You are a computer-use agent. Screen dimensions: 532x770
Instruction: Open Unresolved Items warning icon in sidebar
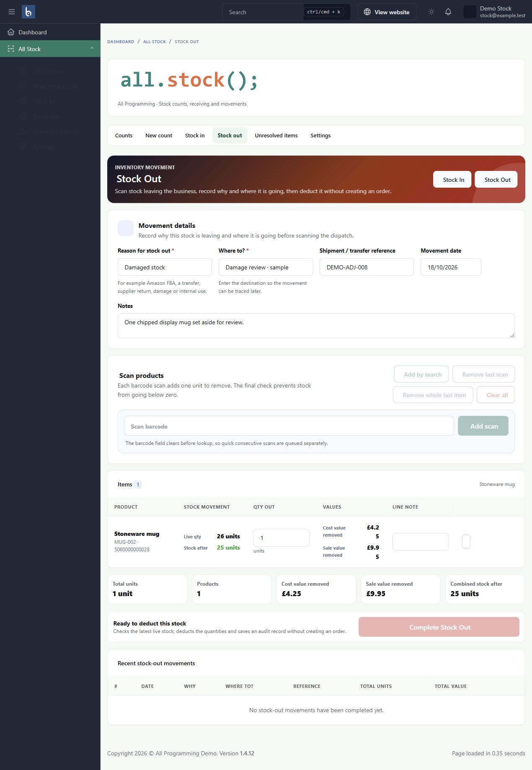[x=23, y=132]
